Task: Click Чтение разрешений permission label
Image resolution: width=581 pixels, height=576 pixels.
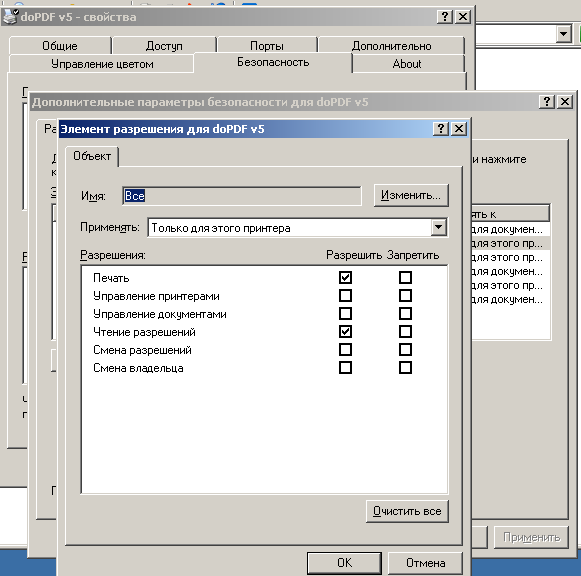Action: 144,332
